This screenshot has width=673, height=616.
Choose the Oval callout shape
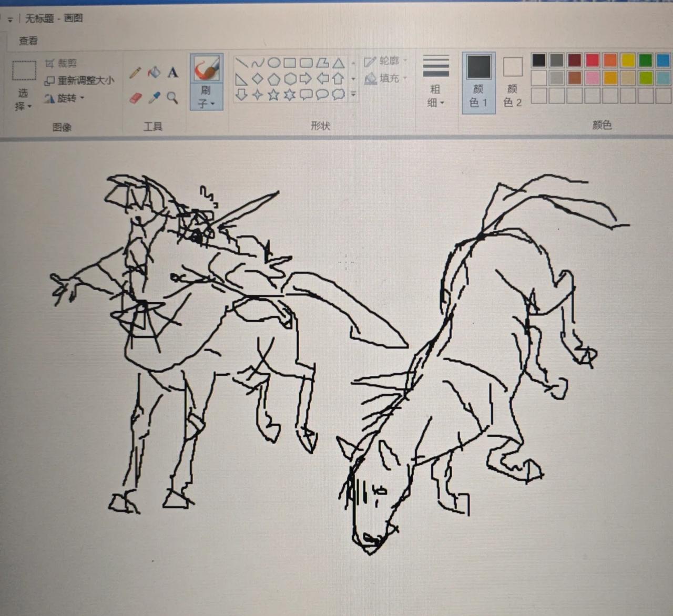click(322, 95)
